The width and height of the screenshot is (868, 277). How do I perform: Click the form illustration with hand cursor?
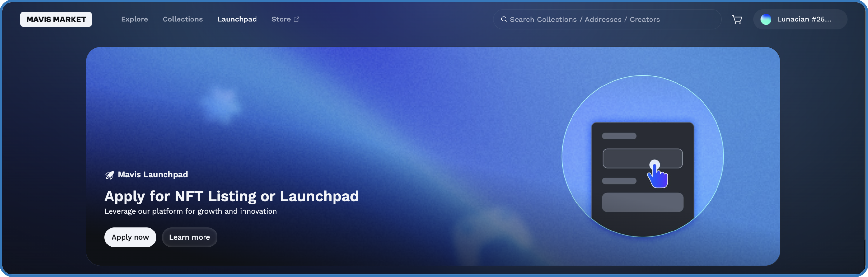643,156
